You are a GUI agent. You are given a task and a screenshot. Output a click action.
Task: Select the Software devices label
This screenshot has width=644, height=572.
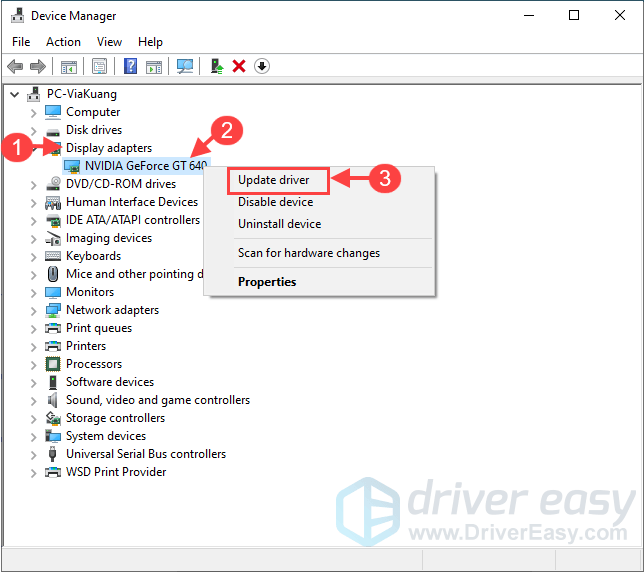point(110,382)
